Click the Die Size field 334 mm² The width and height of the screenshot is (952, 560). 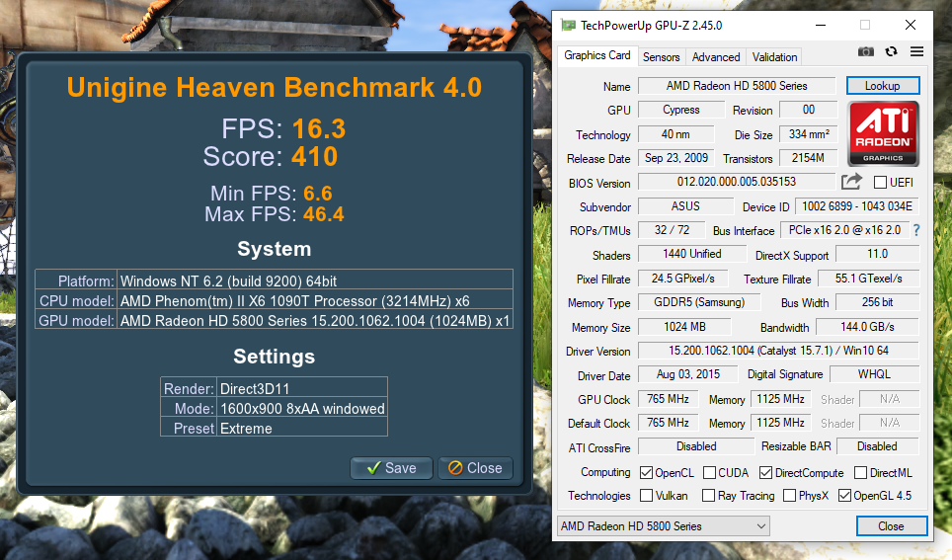[808, 134]
